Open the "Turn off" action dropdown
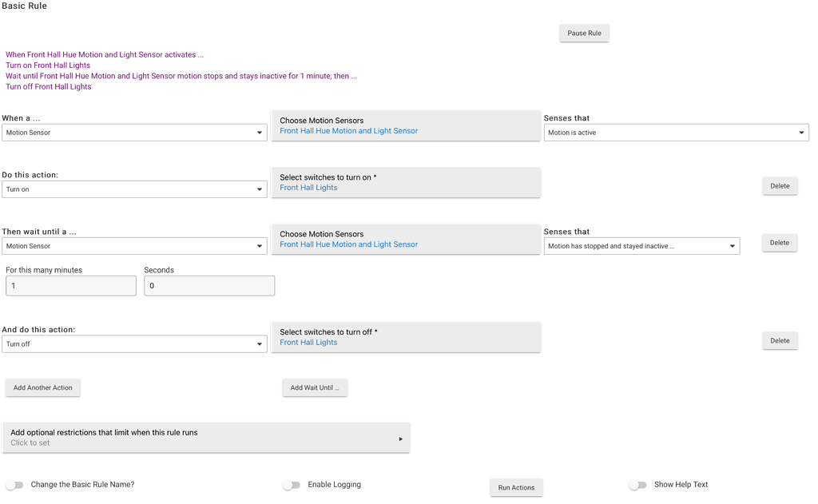The image size is (818, 504). click(x=134, y=343)
